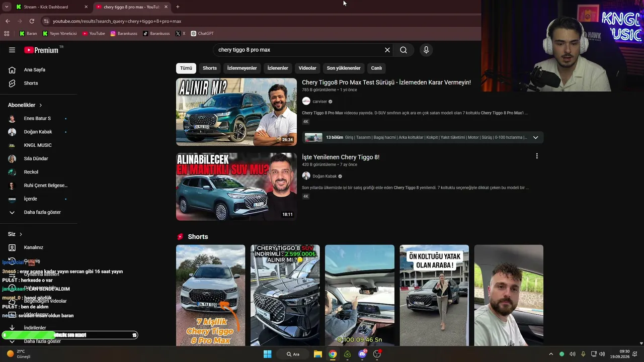This screenshot has height=362, width=644.
Task: Select the Canlı filter chip
Action: tap(376, 68)
